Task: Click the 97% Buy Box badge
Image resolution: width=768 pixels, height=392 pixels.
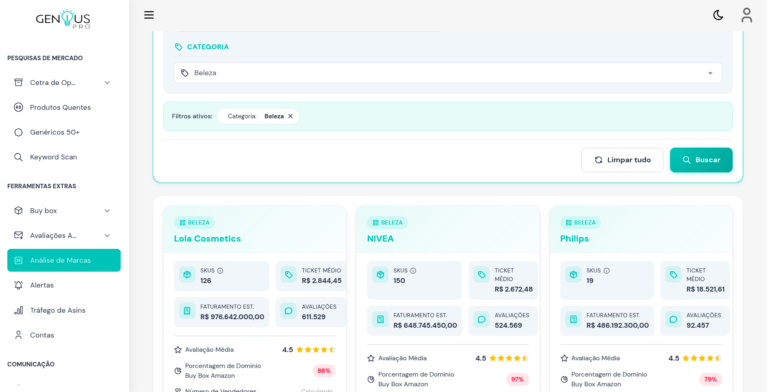Action: point(517,379)
